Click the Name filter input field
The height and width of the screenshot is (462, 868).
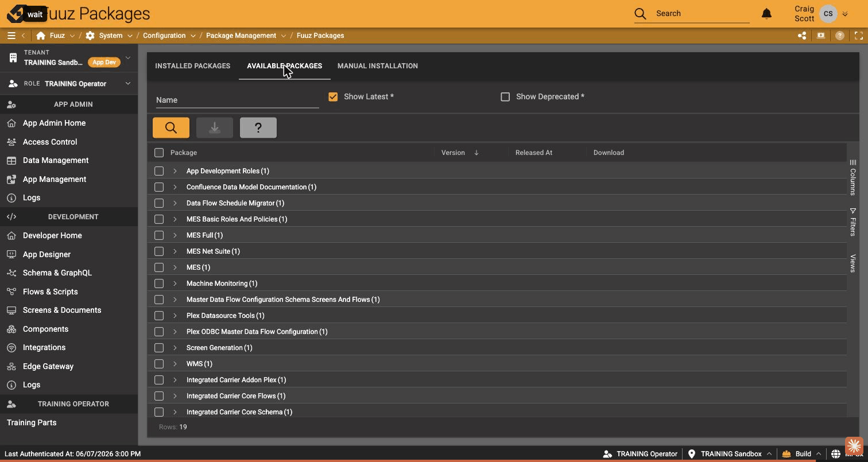tap(238, 100)
